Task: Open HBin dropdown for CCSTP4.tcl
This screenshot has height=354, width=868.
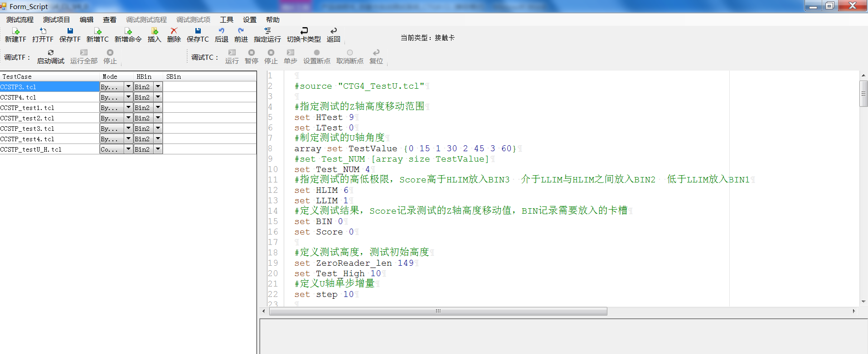Action: click(x=158, y=97)
